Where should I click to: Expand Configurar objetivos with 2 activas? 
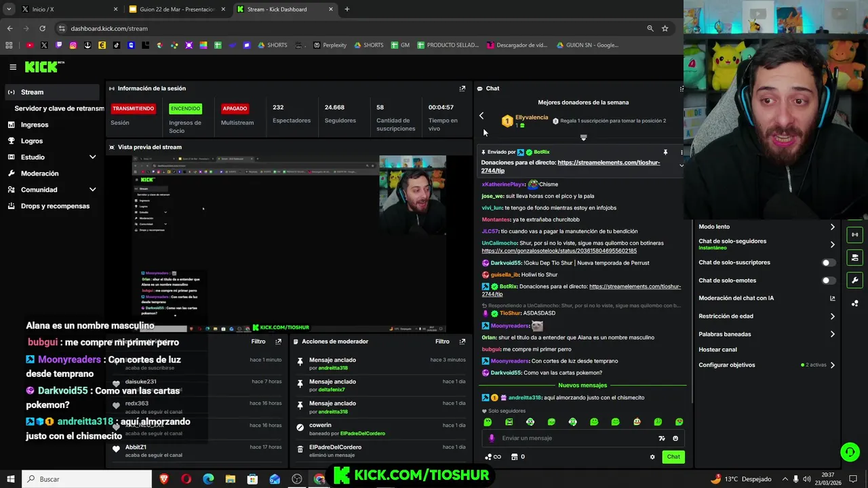coord(767,365)
